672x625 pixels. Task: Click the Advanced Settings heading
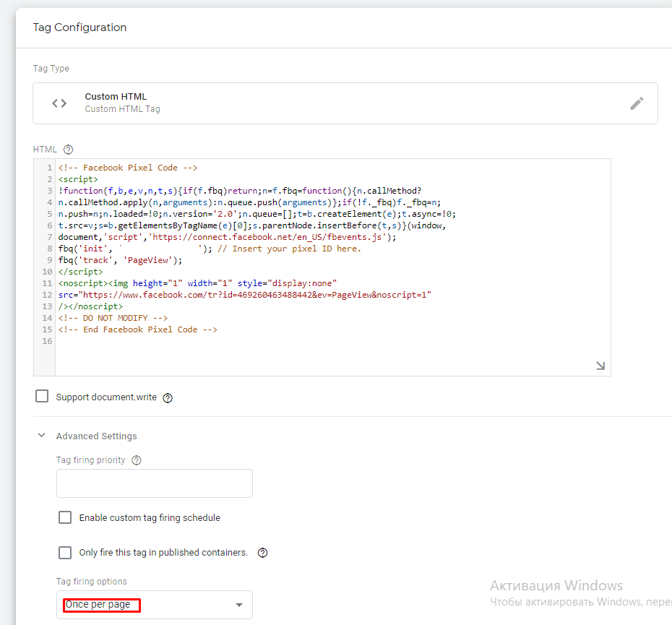click(x=96, y=436)
